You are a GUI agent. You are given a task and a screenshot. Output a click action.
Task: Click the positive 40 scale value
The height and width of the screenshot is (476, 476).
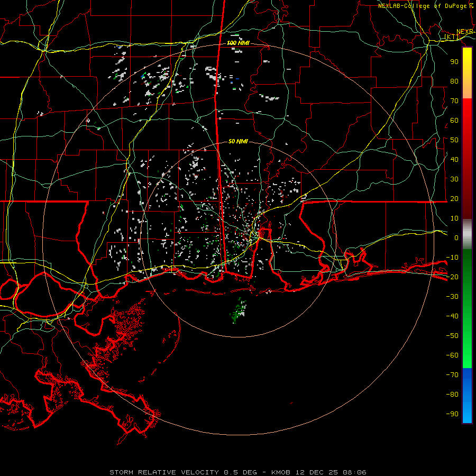[454, 159]
